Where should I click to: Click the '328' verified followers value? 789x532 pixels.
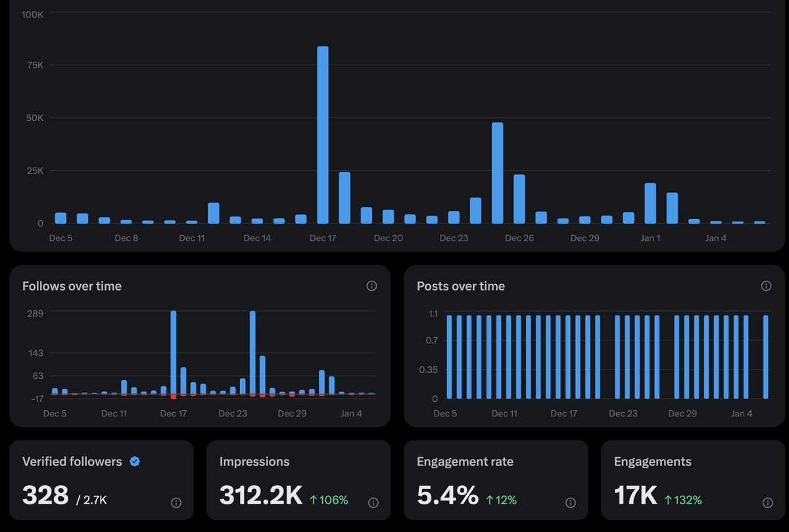click(x=45, y=495)
